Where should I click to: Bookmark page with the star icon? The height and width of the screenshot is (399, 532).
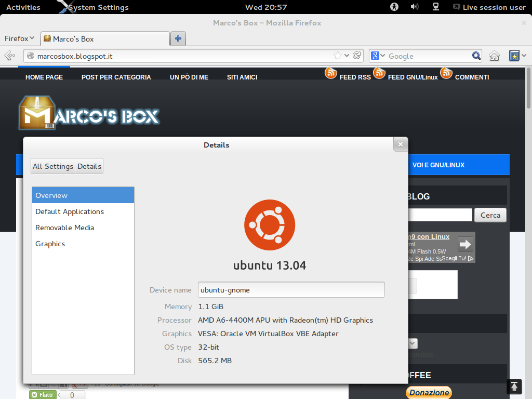[x=337, y=55]
